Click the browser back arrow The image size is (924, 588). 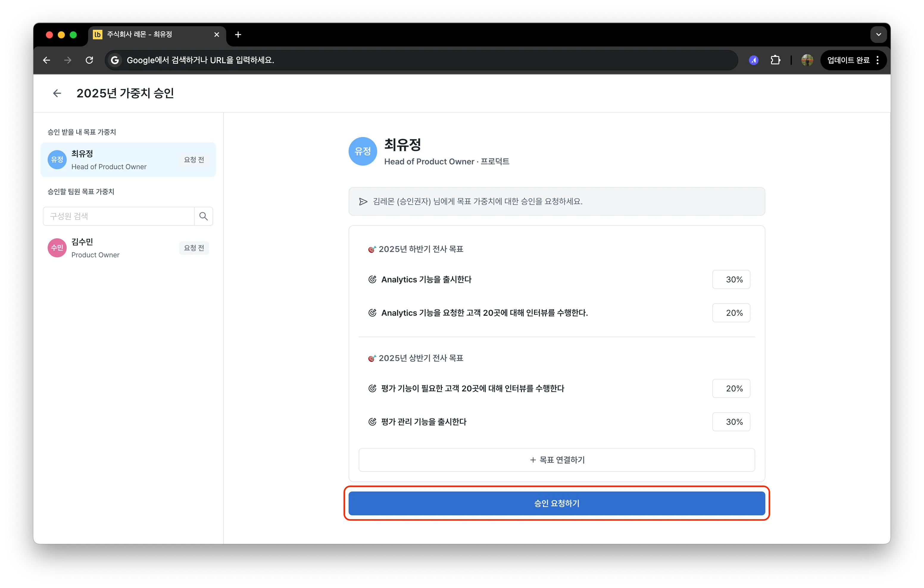click(46, 60)
